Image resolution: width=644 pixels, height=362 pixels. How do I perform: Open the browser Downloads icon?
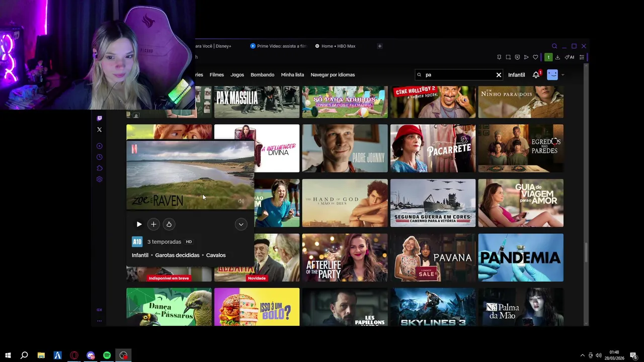point(557,57)
